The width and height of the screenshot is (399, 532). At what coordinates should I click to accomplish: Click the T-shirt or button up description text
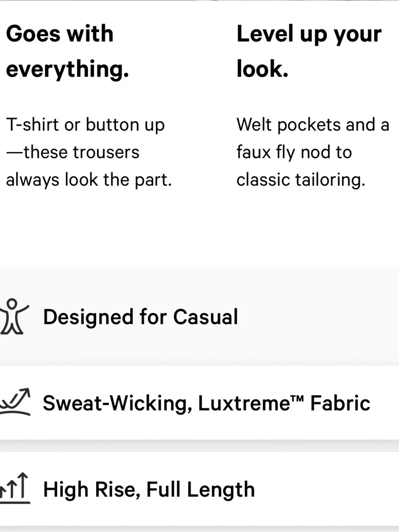[x=89, y=152]
